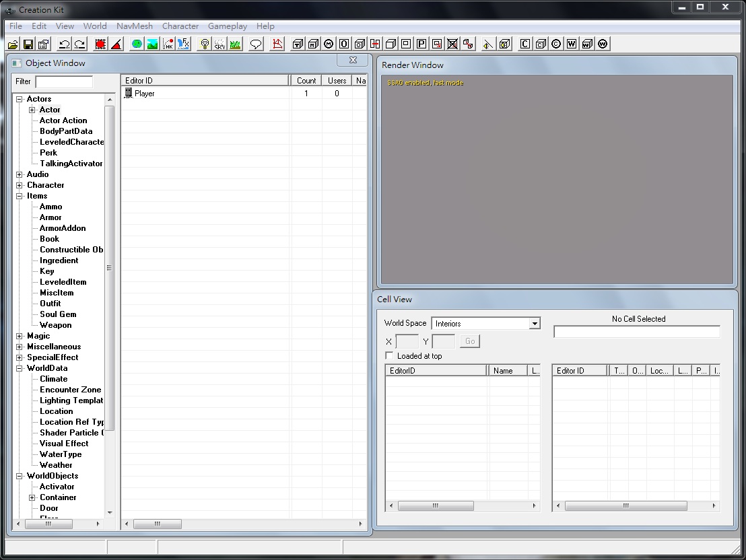The image size is (746, 560).
Task: Toggle the SKY toolbar icon
Action: click(219, 44)
